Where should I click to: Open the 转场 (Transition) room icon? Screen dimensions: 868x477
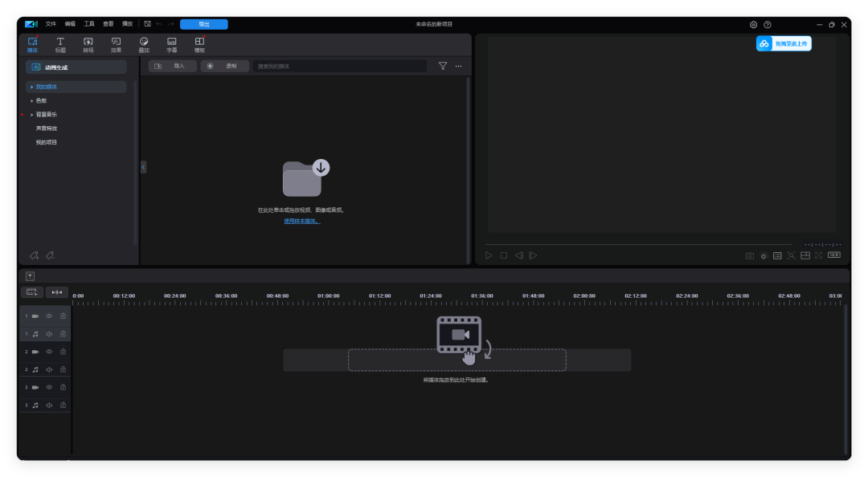[88, 43]
